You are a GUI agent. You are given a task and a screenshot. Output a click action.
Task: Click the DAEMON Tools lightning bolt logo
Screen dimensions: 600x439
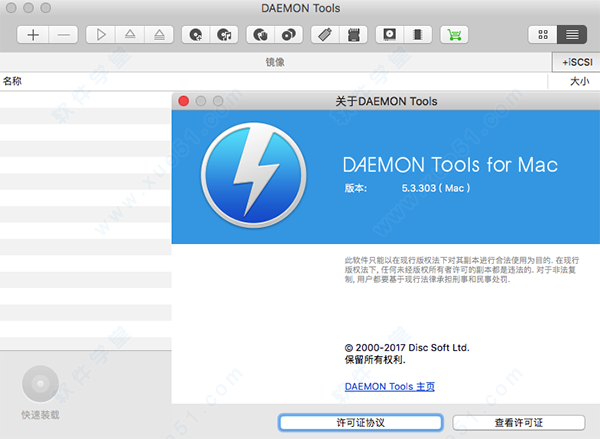pyautogui.click(x=254, y=175)
